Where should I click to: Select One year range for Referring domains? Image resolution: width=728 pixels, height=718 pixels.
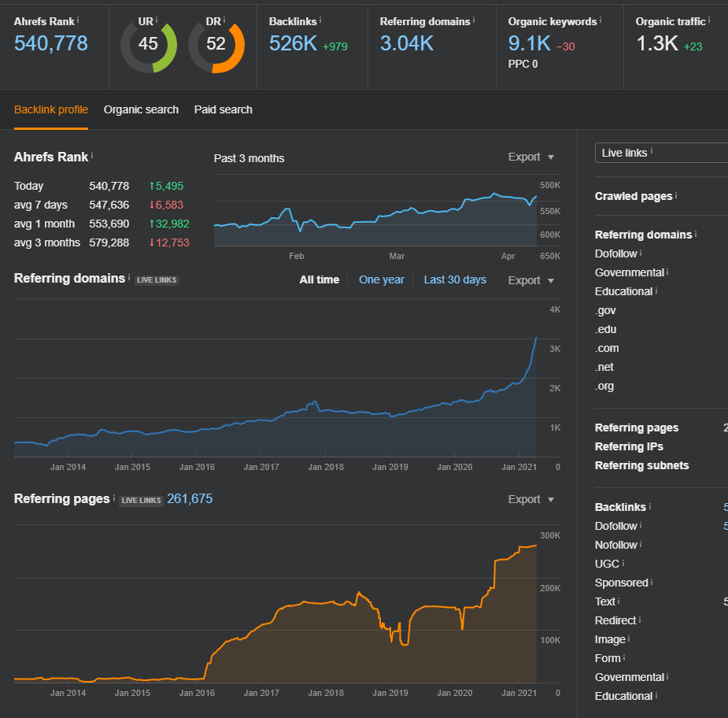[381, 279]
